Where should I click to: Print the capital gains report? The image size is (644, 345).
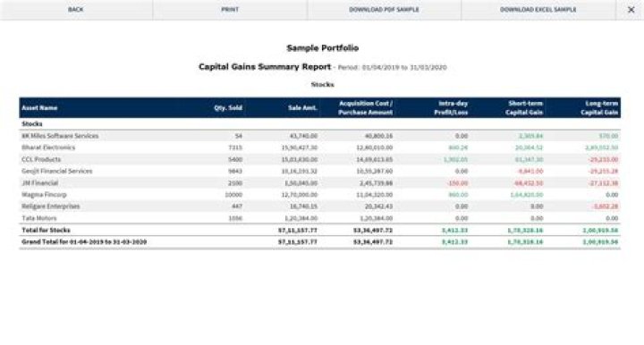[x=230, y=10]
